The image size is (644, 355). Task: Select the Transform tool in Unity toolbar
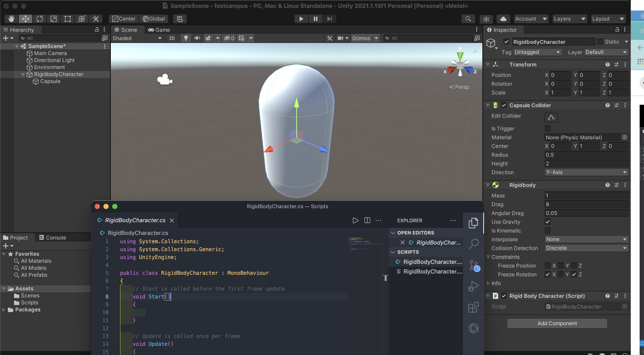[x=81, y=19]
